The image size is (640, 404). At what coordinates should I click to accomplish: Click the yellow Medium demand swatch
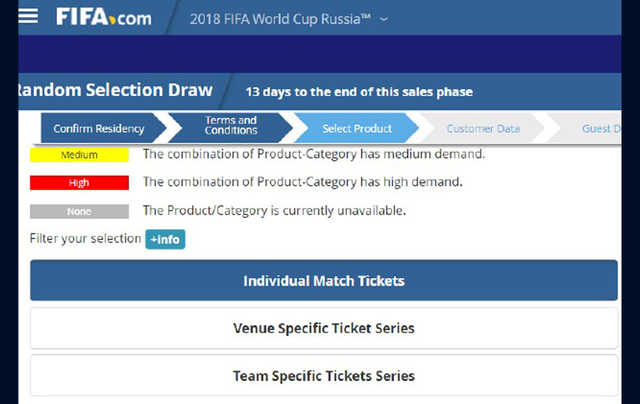tap(79, 155)
